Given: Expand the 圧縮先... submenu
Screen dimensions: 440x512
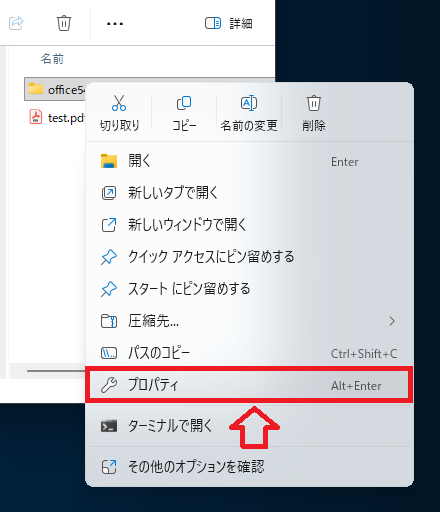Looking at the screenshot, I should (249, 321).
